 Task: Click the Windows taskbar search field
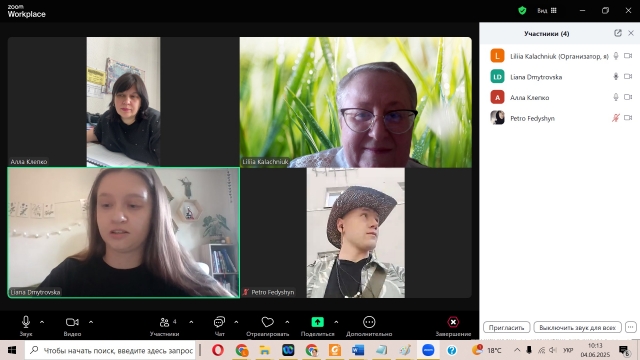point(111,350)
